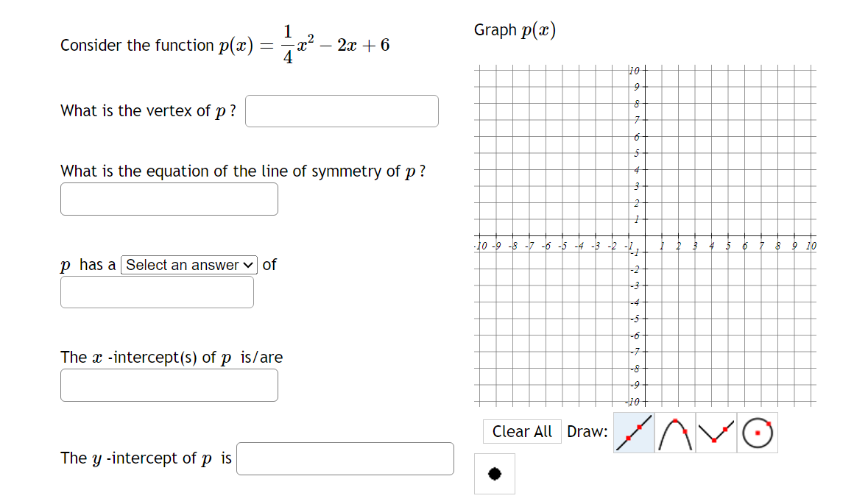
Task: Click the Clear All button
Action: [522, 432]
